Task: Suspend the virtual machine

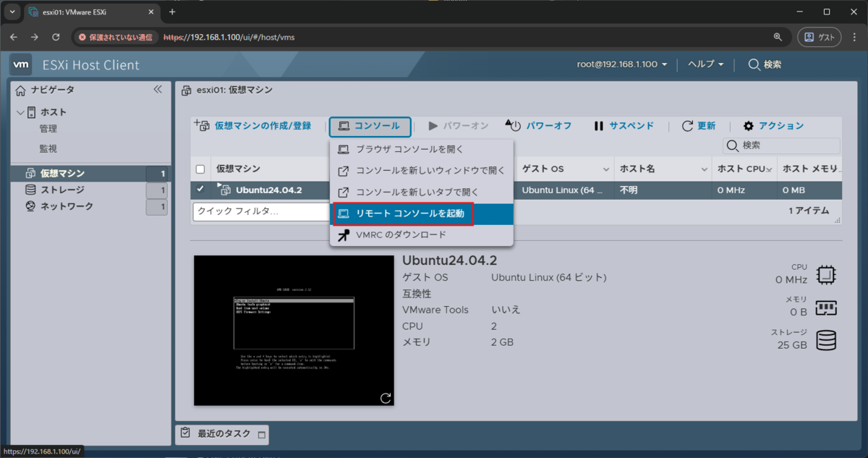Action: [624, 126]
